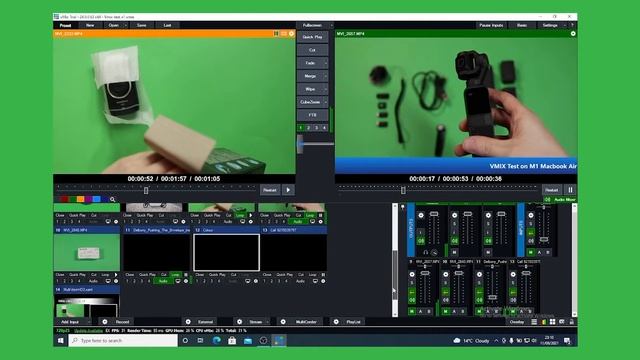Open output window settings gear icon
Image resolution: width=640 pixels, height=360 pixels.
(573, 33)
